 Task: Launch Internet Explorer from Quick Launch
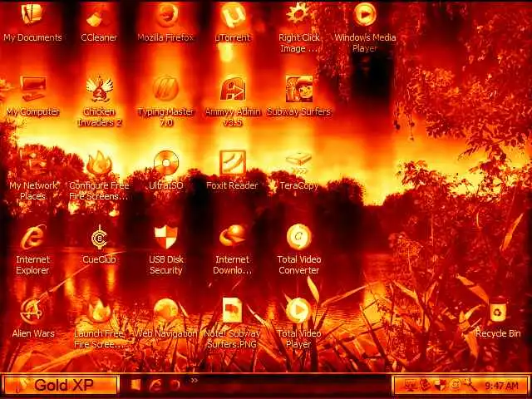pos(155,385)
